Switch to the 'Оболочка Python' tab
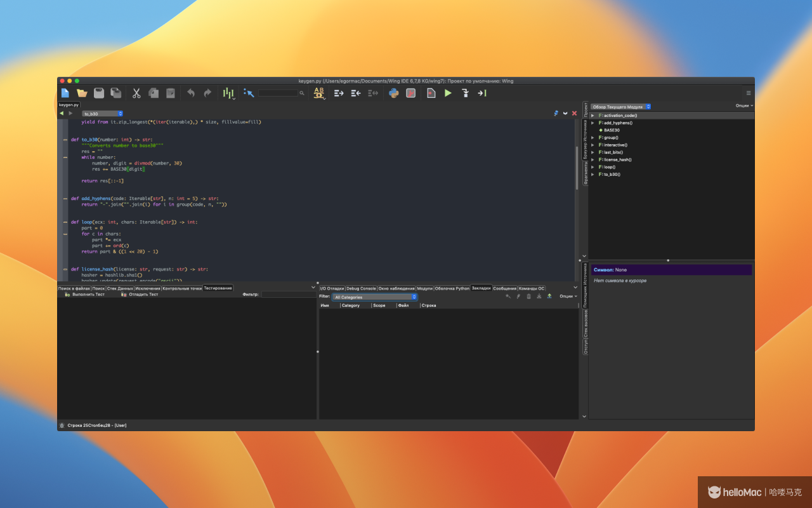Image resolution: width=812 pixels, height=508 pixels. coord(452,288)
